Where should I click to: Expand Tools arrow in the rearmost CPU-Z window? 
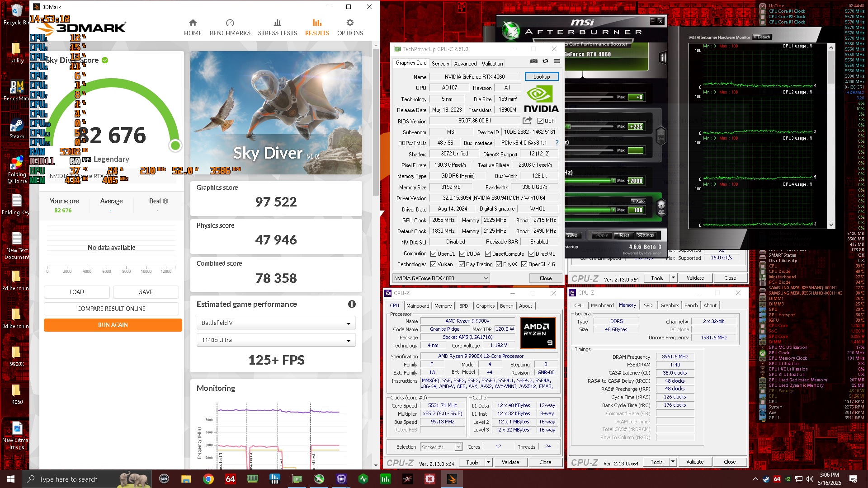coord(673,278)
